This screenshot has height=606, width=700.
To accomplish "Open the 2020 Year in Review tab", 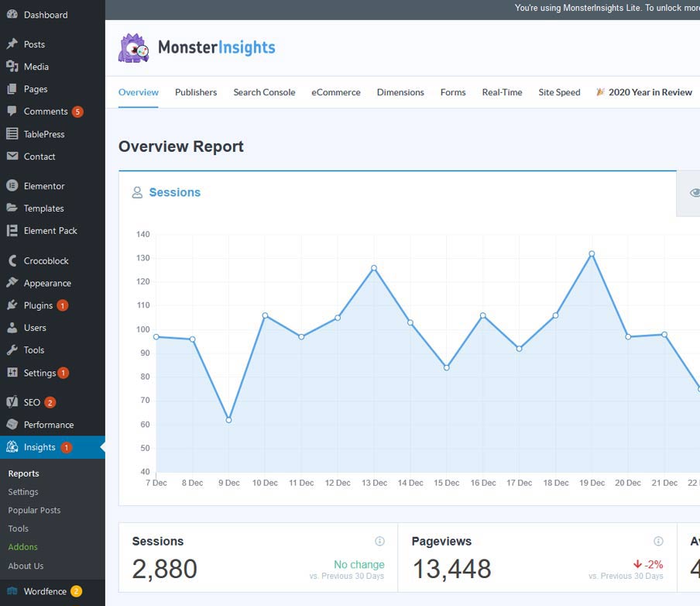I will pyautogui.click(x=644, y=92).
